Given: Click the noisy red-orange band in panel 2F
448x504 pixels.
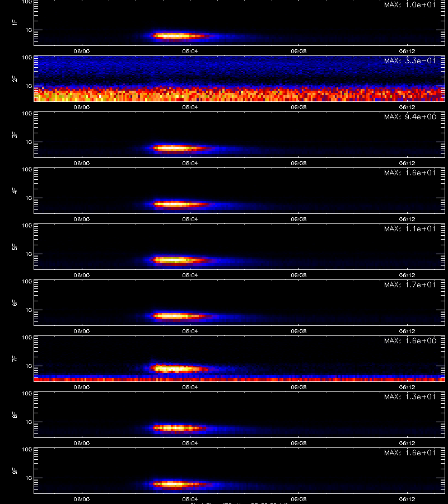Looking at the screenshot, I should coord(240,94).
